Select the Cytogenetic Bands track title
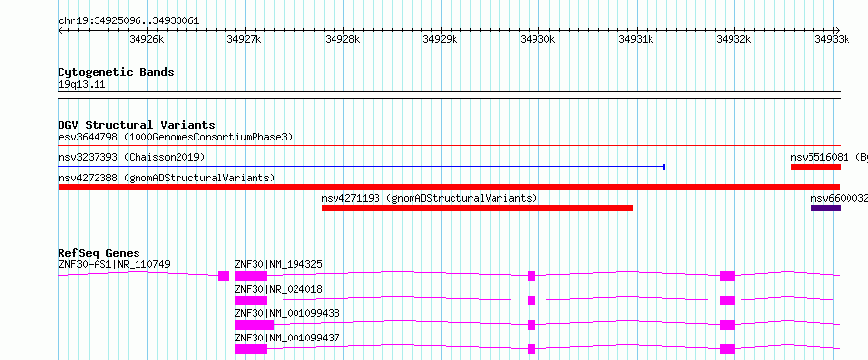This screenshot has width=868, height=360. (x=116, y=72)
